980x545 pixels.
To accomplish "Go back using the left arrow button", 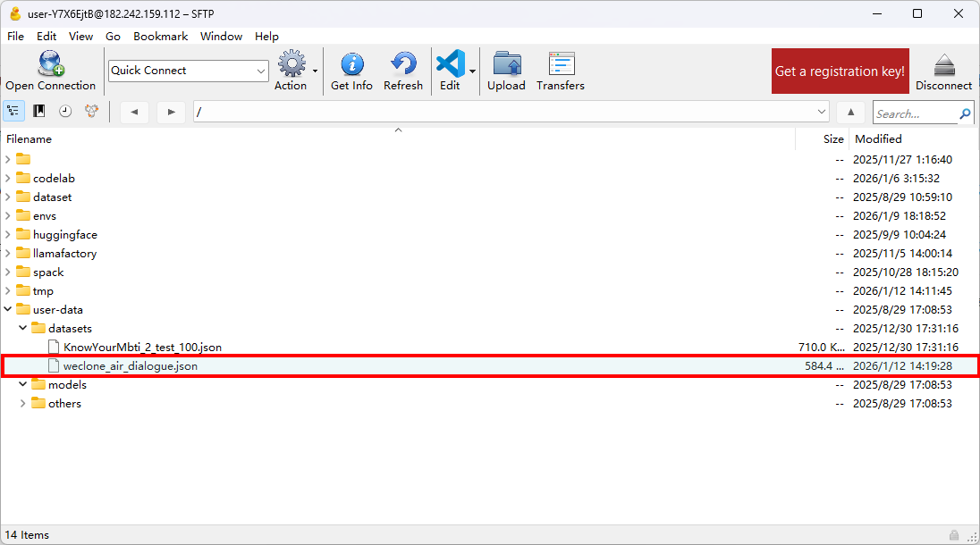I will [x=134, y=112].
